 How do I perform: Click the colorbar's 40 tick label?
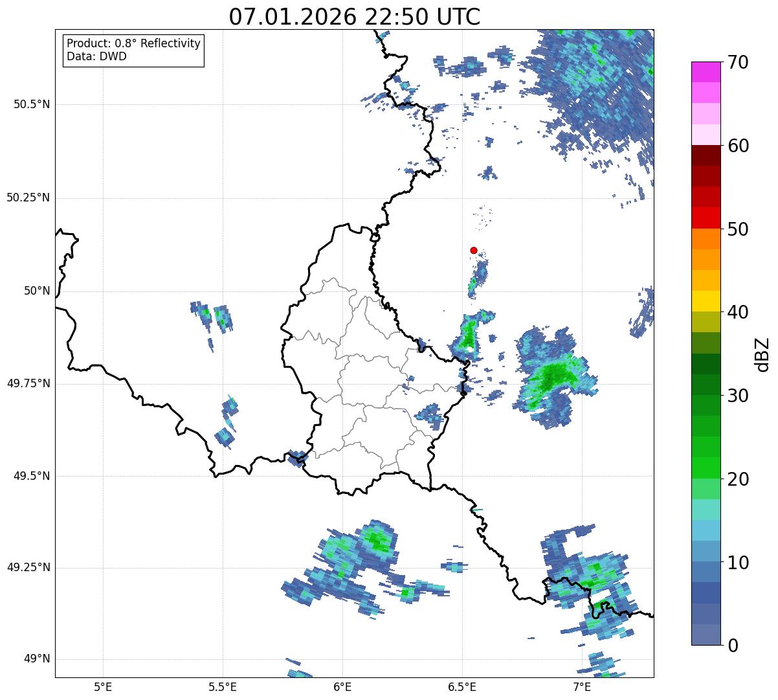(x=738, y=312)
